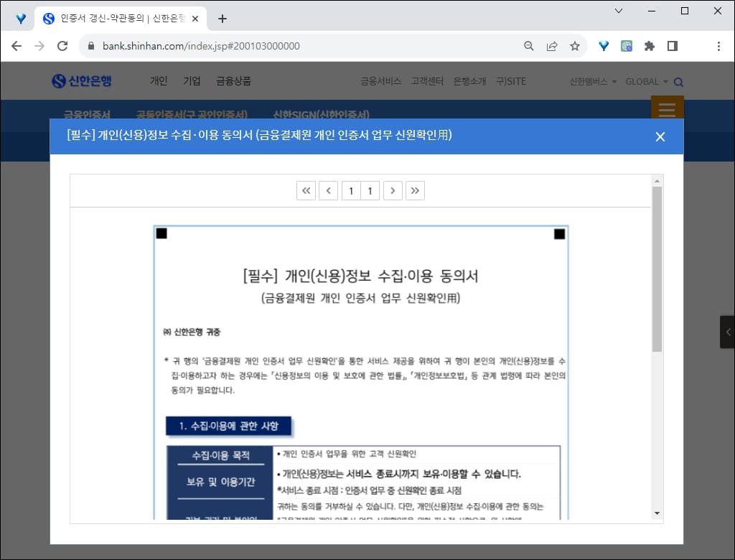Click the page number input field
Screen dimensions: 735x560
tap(350, 190)
